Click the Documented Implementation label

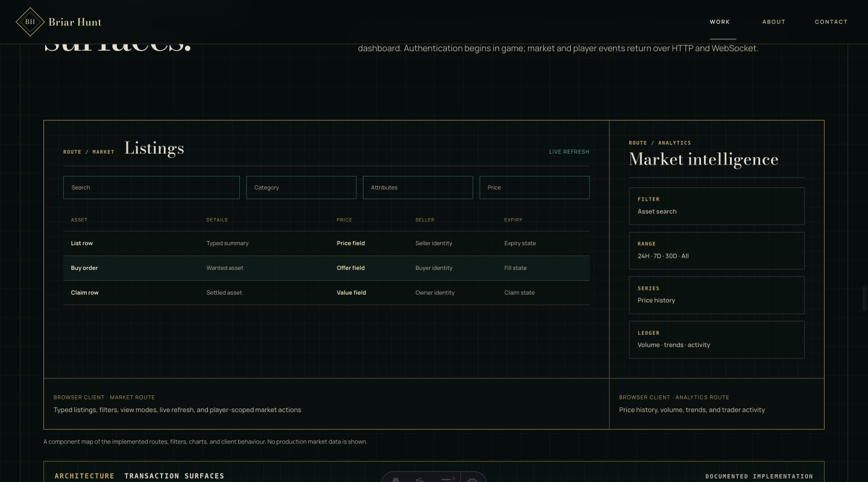click(x=759, y=477)
